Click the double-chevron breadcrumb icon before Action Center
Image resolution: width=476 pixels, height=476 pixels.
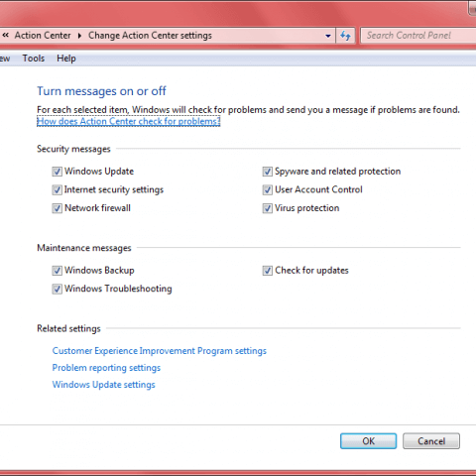pos(5,35)
